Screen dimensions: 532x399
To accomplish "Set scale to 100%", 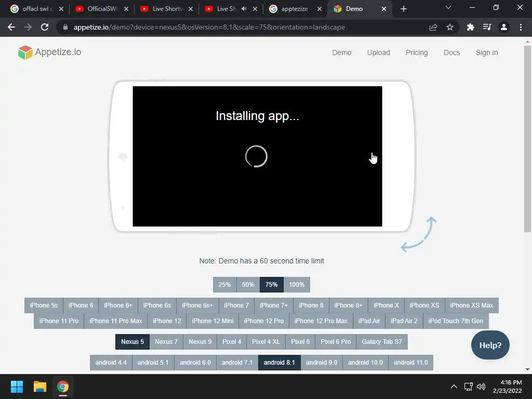I will point(297,285).
